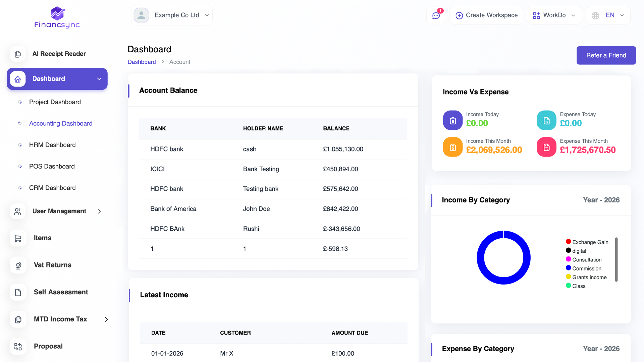Click the Income Today purple icon

coord(452,120)
